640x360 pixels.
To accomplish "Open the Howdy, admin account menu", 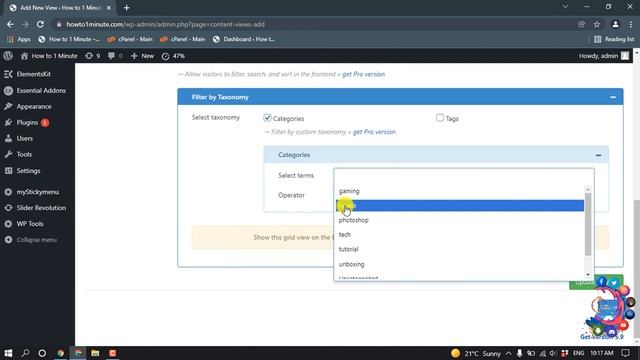I will click(604, 56).
